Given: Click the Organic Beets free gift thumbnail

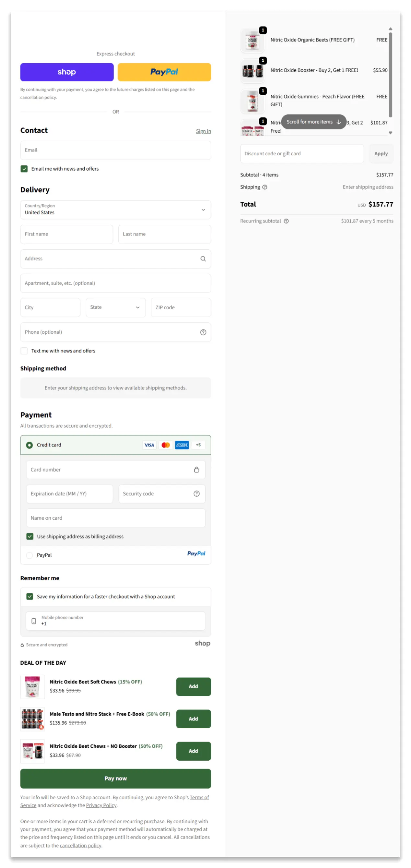Looking at the screenshot, I should (252, 40).
